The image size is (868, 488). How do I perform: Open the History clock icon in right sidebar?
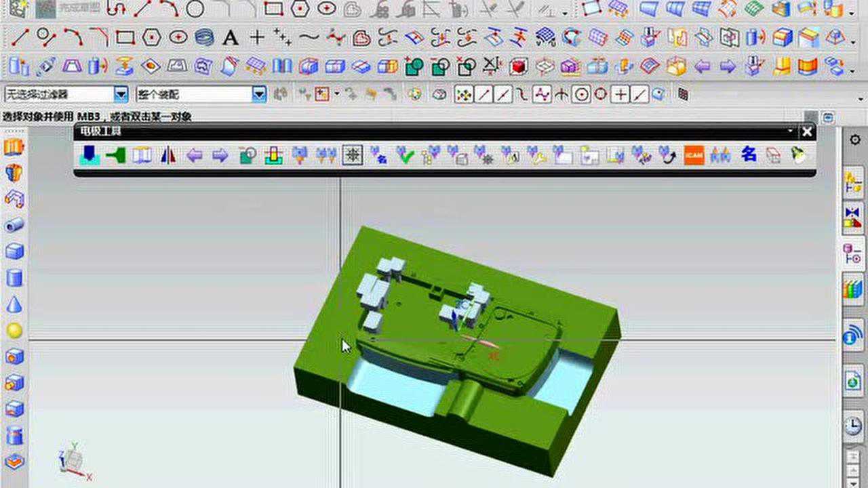(x=852, y=426)
